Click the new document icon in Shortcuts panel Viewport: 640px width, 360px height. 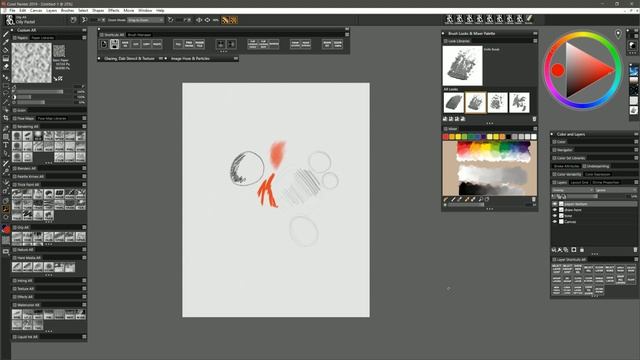pos(104,44)
